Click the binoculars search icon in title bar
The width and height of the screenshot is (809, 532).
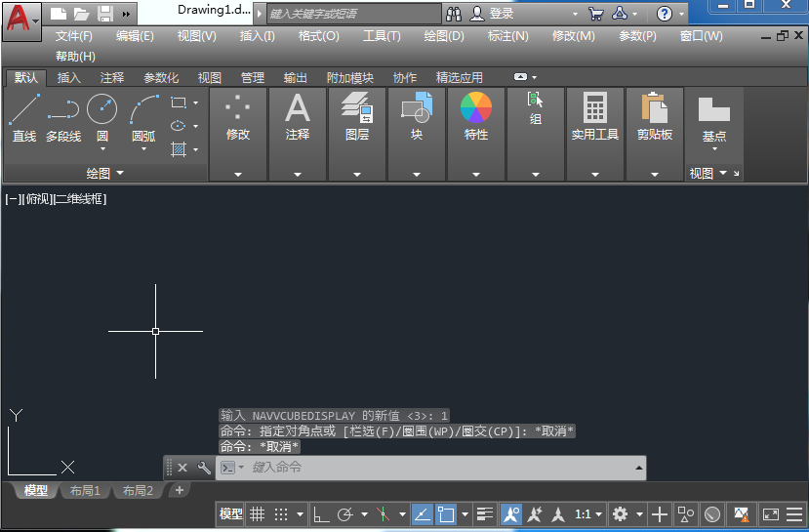454,14
